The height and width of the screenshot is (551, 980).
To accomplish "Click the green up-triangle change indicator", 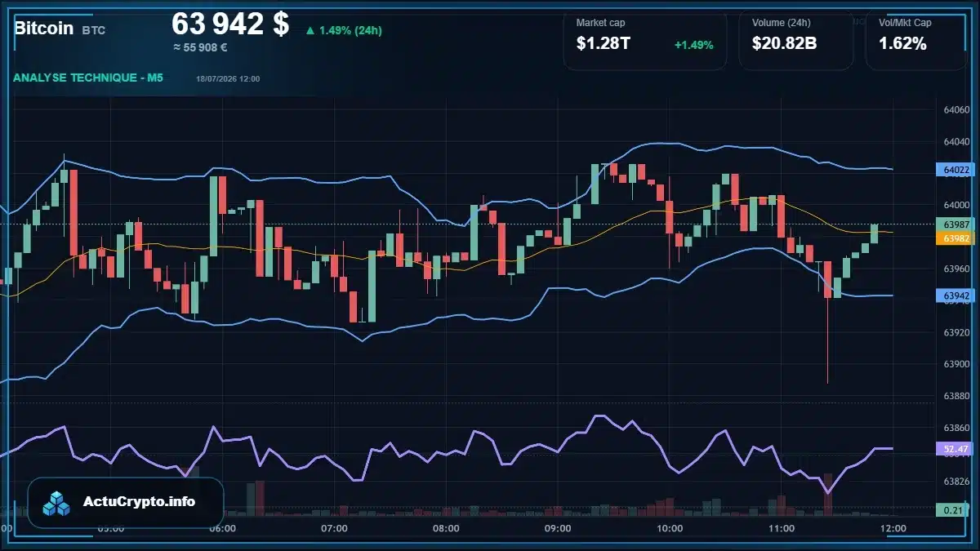I will (310, 31).
